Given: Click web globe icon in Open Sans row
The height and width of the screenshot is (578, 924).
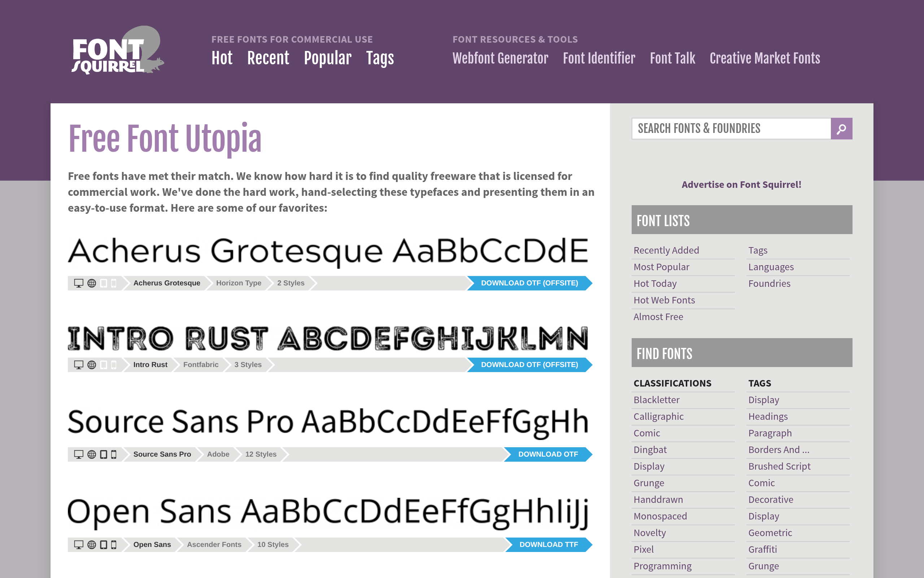Looking at the screenshot, I should [92, 544].
